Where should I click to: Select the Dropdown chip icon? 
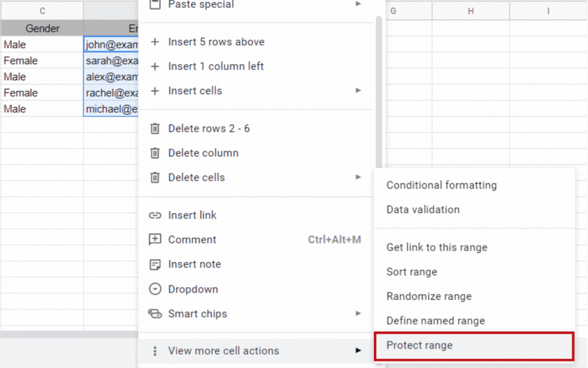(155, 289)
